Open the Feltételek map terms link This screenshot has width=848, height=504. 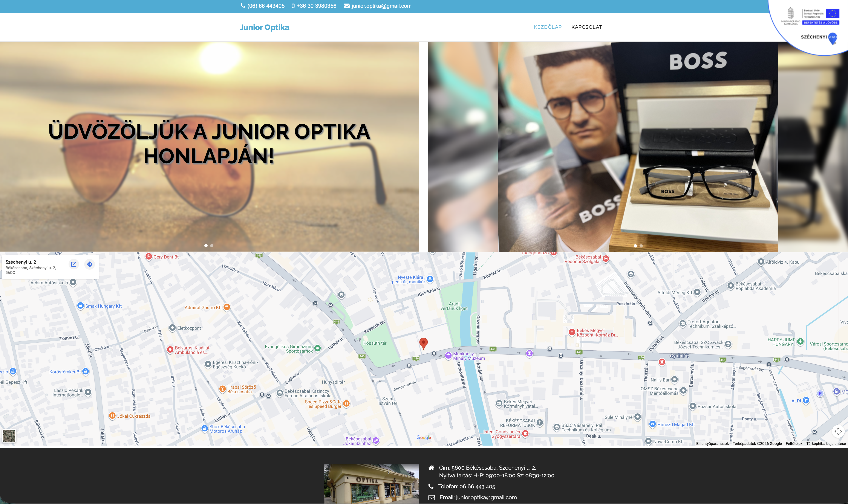point(794,444)
